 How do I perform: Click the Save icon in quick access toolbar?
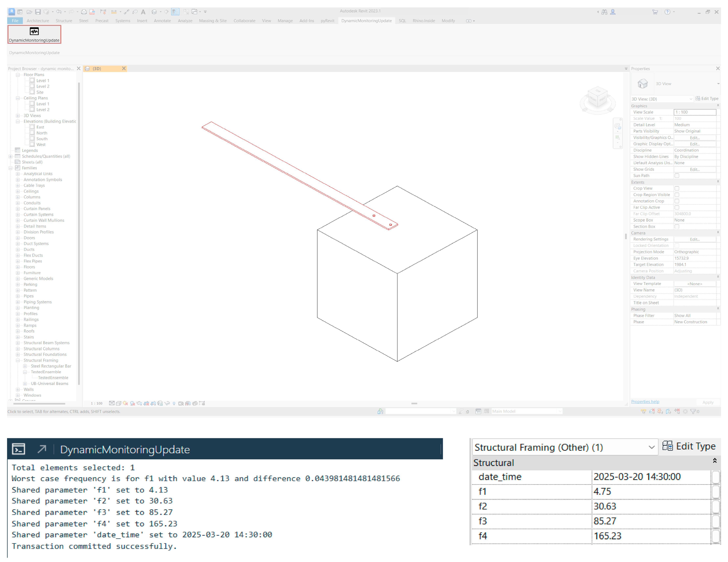click(x=38, y=12)
